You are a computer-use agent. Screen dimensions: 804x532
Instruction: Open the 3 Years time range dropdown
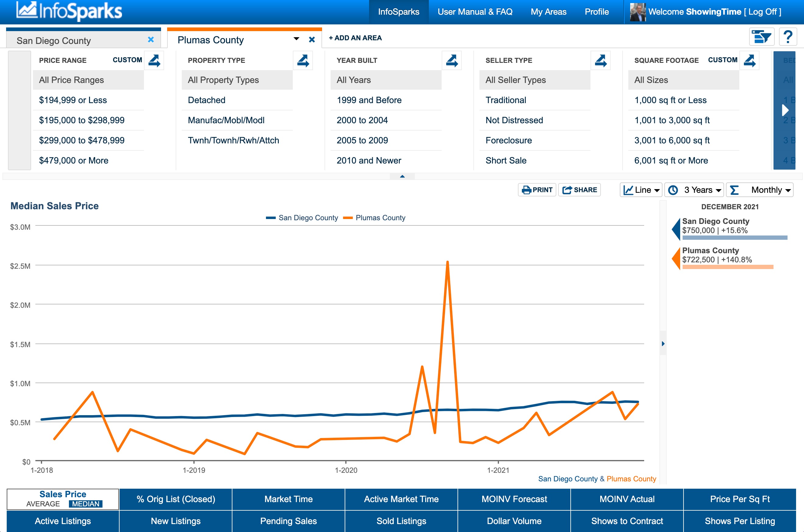click(695, 190)
